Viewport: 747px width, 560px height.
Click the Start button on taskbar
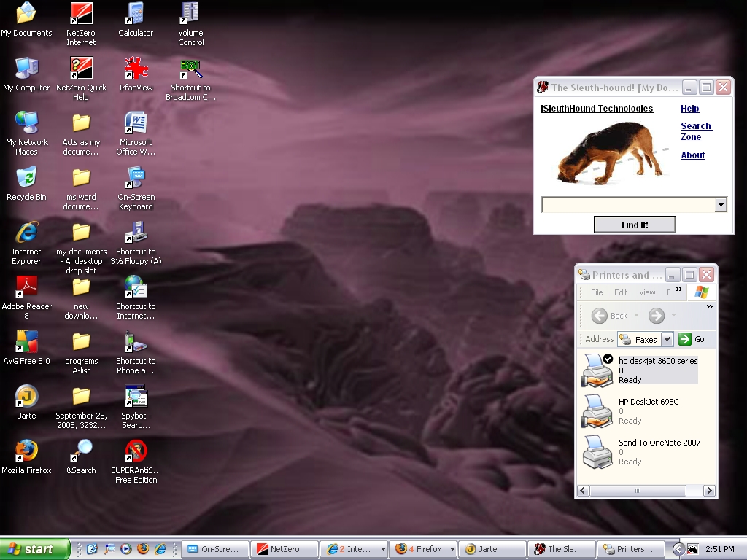pos(34,549)
